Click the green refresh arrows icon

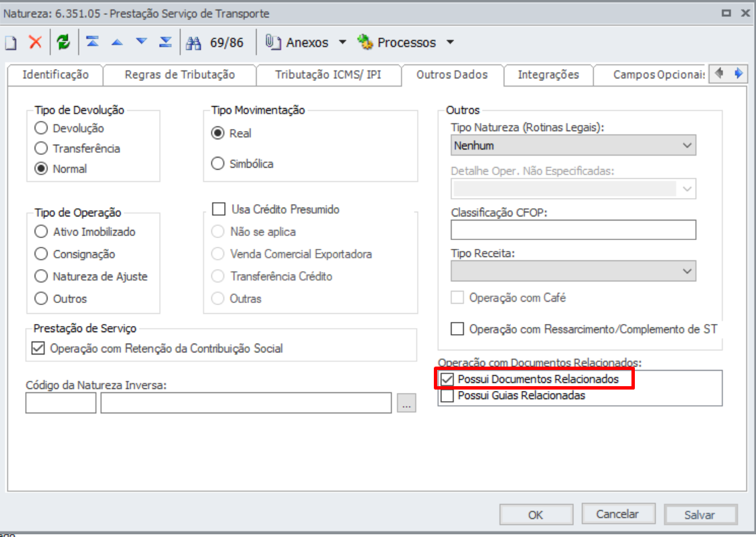click(64, 43)
